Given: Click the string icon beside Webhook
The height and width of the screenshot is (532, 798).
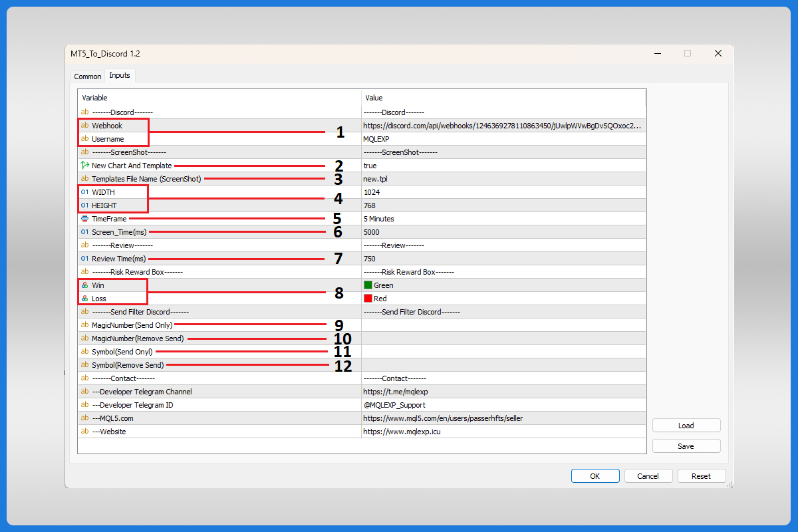Looking at the screenshot, I should point(84,126).
